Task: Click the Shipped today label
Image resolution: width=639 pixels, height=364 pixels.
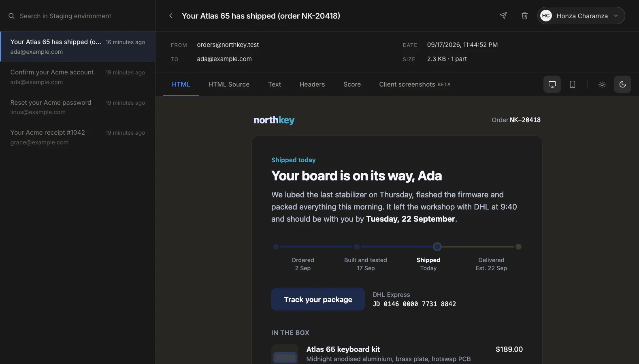Action: 294,160
